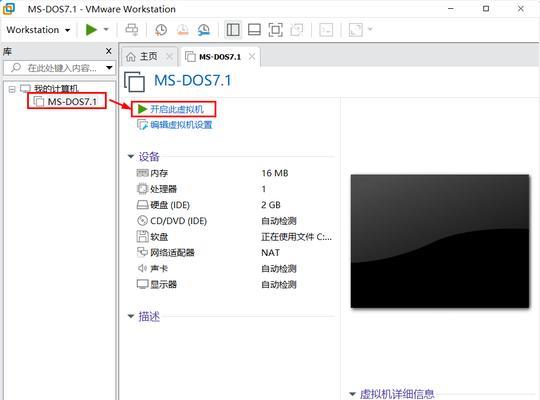
Task: Open stretch display dropdown arrow
Action: 370,30
